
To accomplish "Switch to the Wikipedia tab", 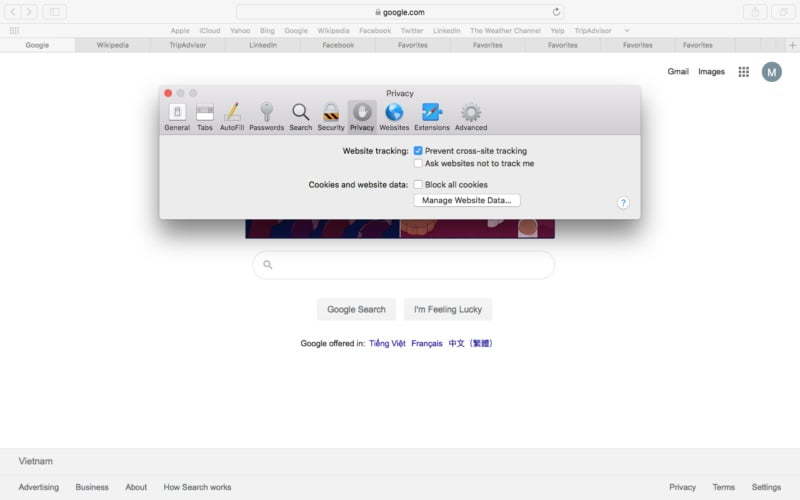I will tap(113, 45).
